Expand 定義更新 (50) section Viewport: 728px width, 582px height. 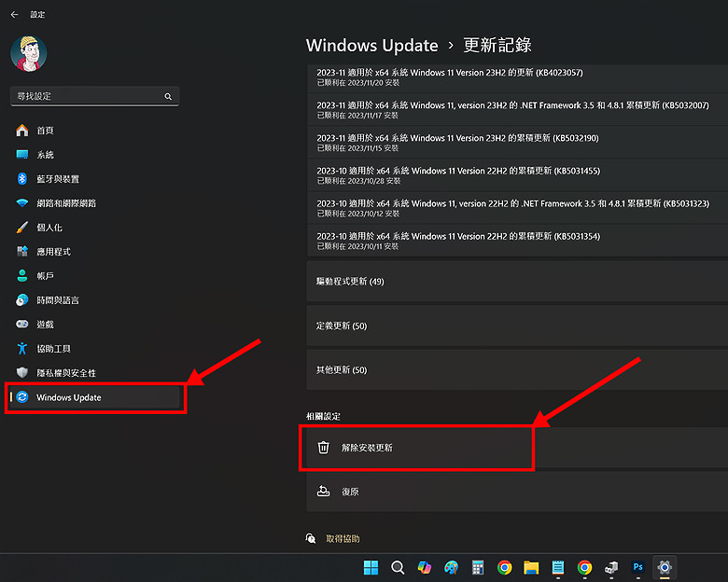pos(517,326)
